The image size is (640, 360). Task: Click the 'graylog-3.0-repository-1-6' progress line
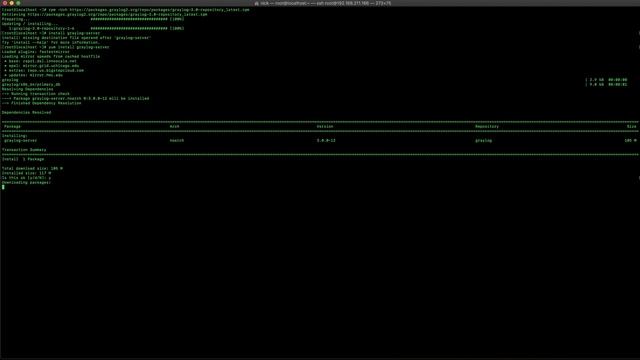click(96, 28)
